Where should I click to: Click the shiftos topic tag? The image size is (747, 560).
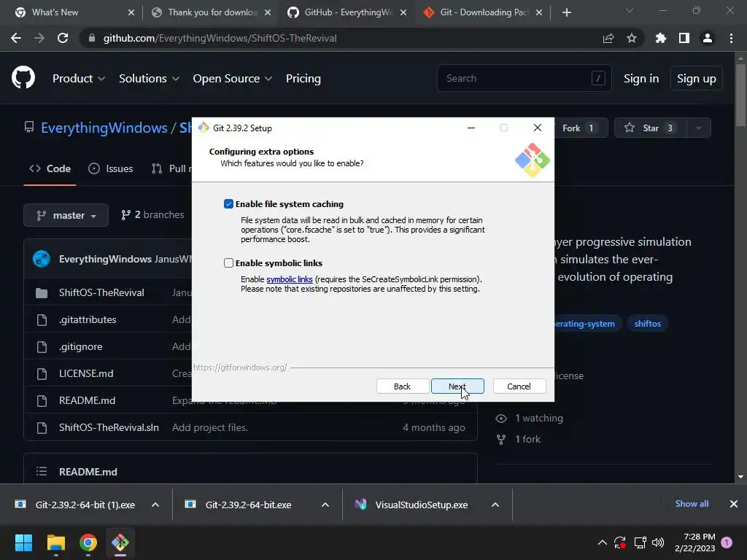click(648, 323)
